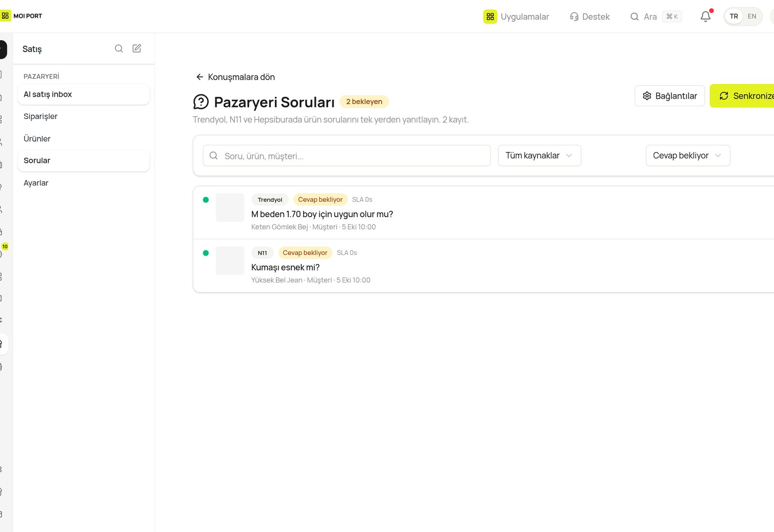
Task: Open the Ara search in top bar
Action: tap(655, 16)
